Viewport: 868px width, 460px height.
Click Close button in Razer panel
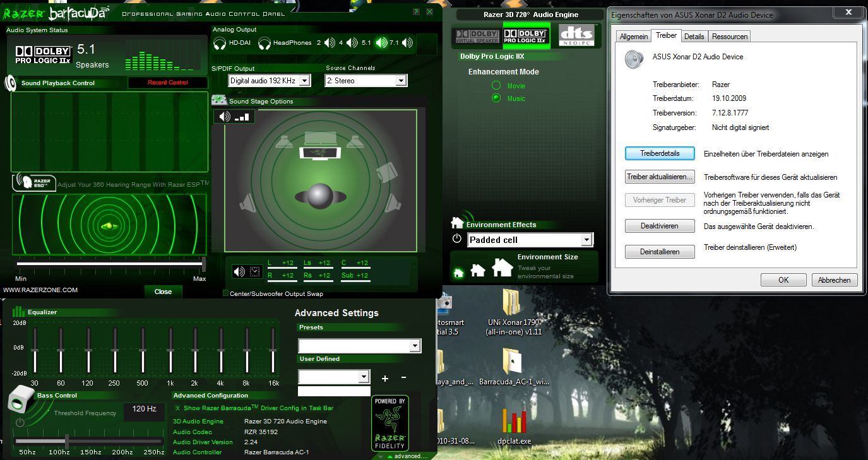[163, 292]
